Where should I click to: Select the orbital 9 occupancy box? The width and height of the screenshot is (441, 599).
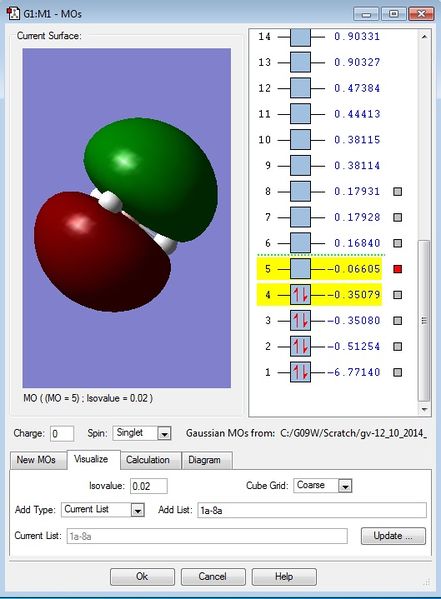click(300, 165)
